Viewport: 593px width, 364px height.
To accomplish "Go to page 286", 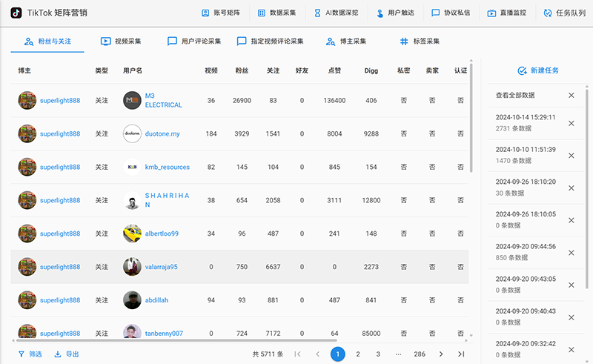I will 420,354.
